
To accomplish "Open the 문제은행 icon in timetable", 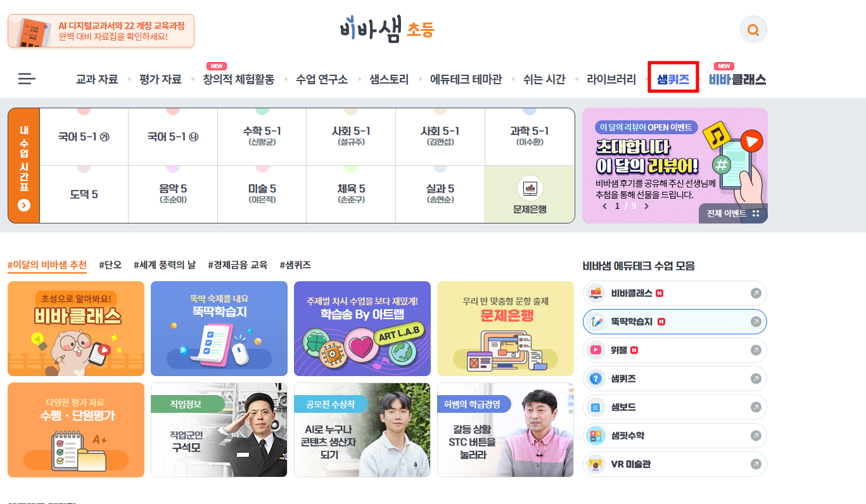I will tap(530, 188).
